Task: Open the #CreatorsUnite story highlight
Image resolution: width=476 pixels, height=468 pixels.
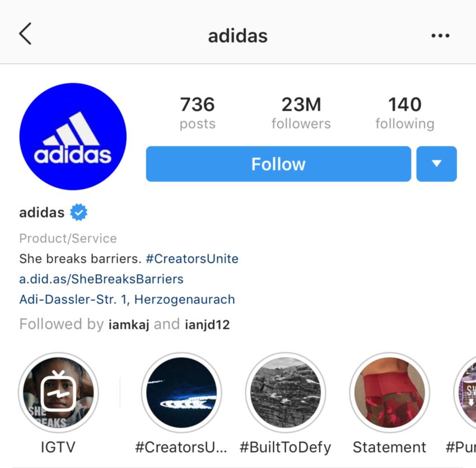Action: pos(181,392)
